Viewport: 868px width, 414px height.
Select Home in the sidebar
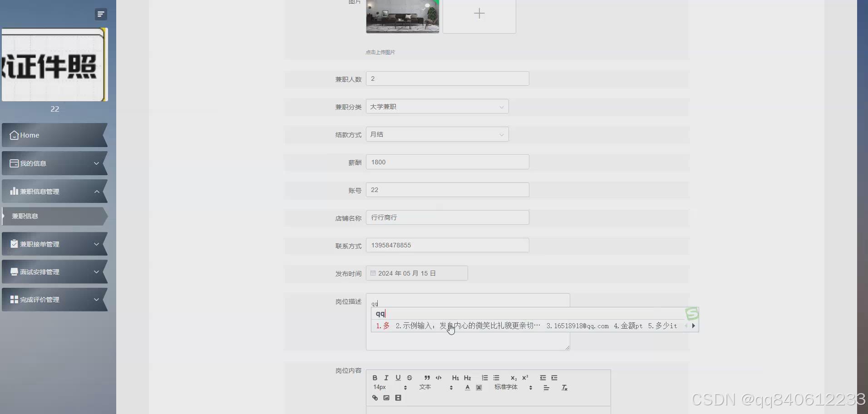[54, 135]
